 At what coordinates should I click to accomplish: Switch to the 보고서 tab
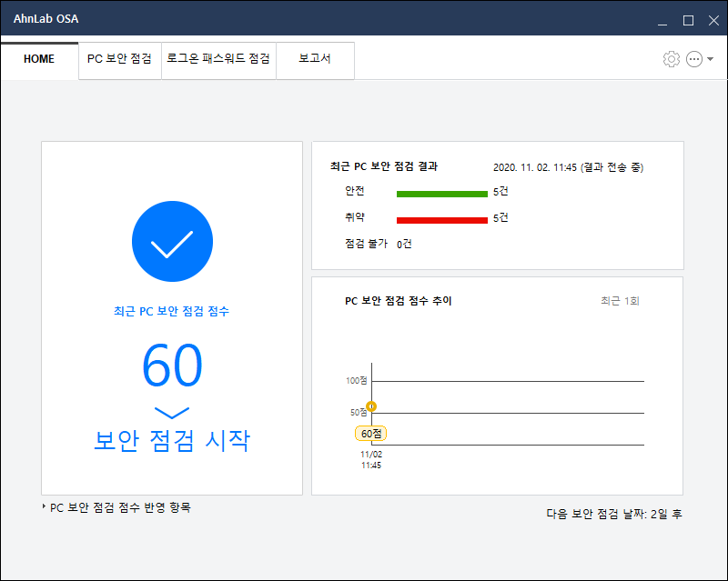314,58
